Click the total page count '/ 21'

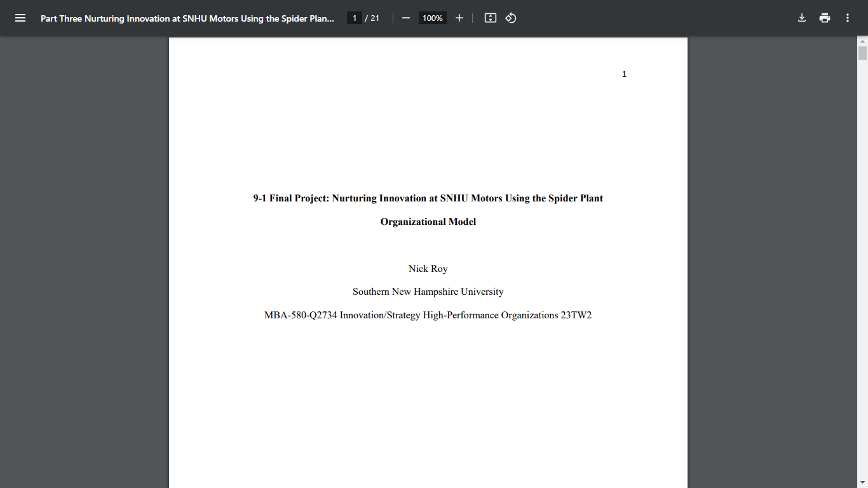(372, 18)
